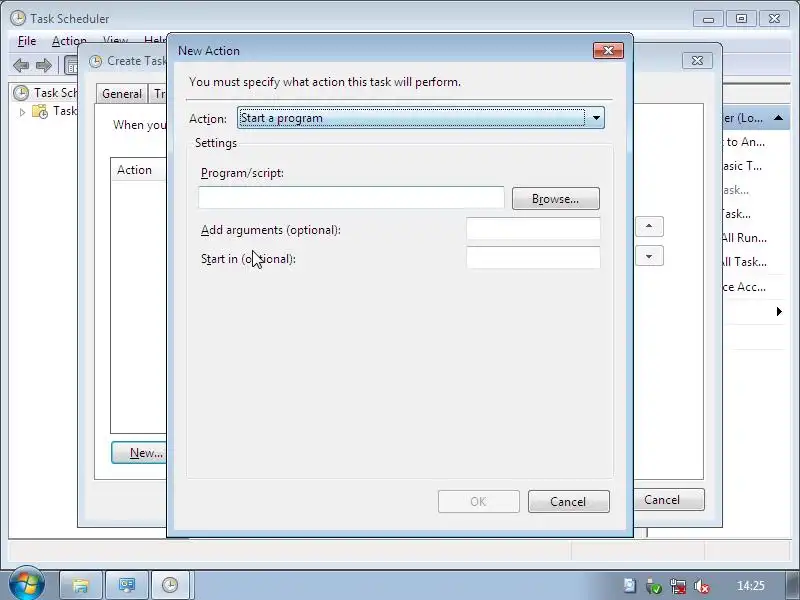Open the Action dropdown arrow in New Action
The width and height of the screenshot is (800, 600).
[x=595, y=118]
